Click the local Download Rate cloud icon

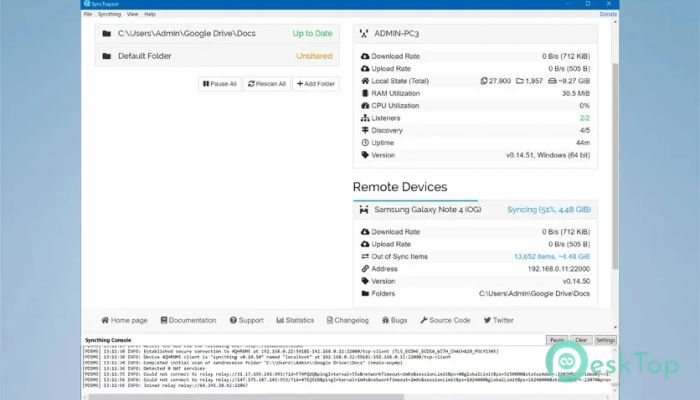(365, 56)
